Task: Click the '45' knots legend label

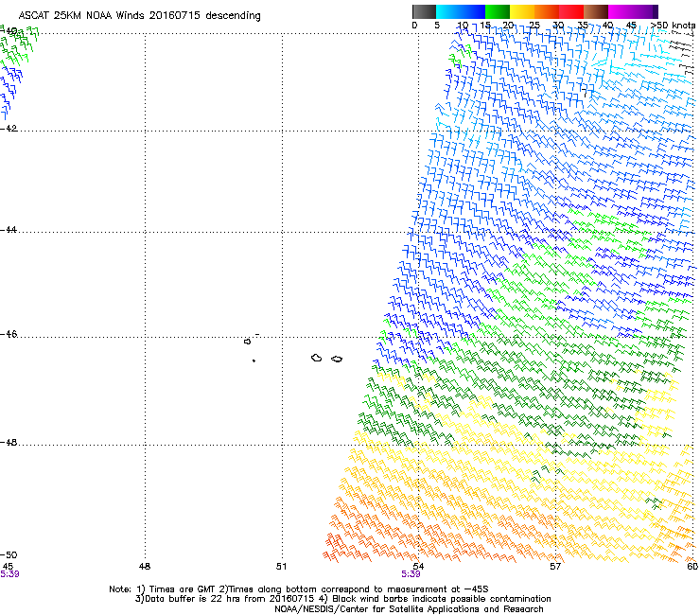Action: pyautogui.click(x=631, y=26)
